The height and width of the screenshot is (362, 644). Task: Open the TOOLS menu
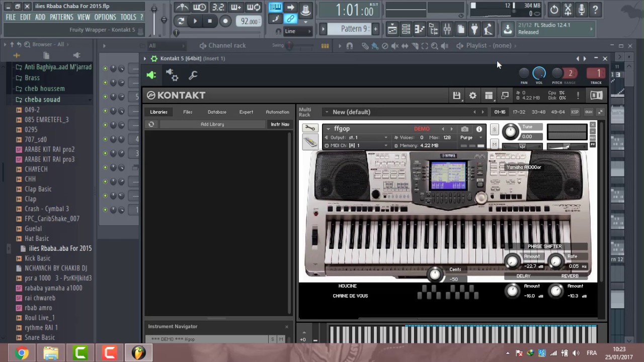pos(128,17)
